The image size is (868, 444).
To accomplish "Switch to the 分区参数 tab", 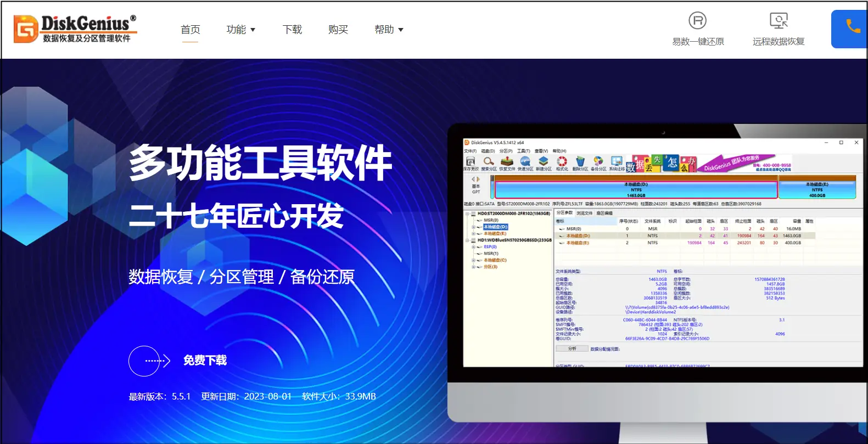I will pyautogui.click(x=564, y=212).
